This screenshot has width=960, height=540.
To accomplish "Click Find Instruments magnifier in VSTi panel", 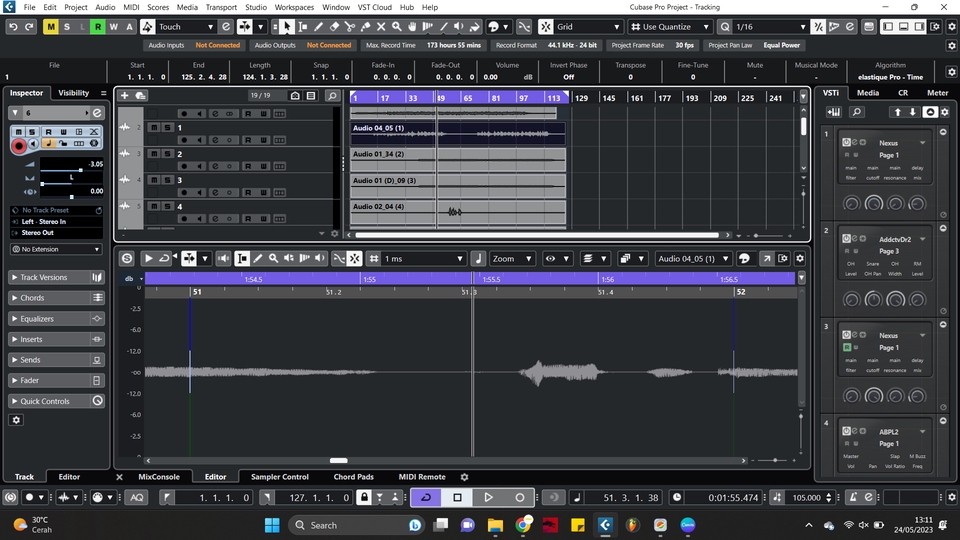I will tap(857, 112).
